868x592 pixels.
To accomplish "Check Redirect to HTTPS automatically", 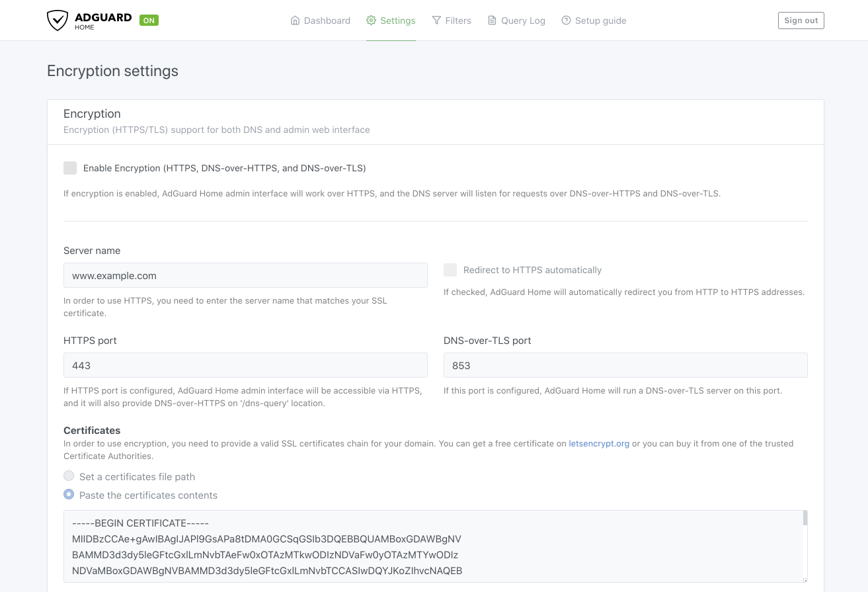I will tap(450, 270).
